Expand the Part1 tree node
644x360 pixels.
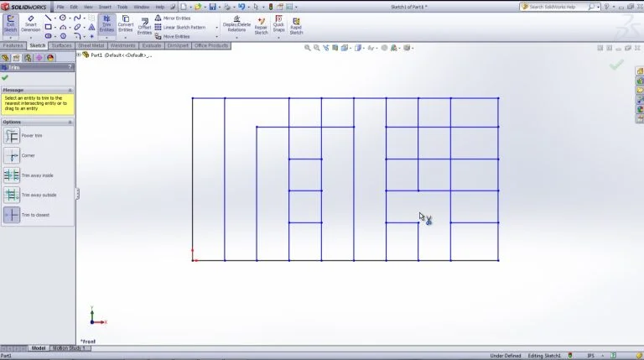(79, 55)
